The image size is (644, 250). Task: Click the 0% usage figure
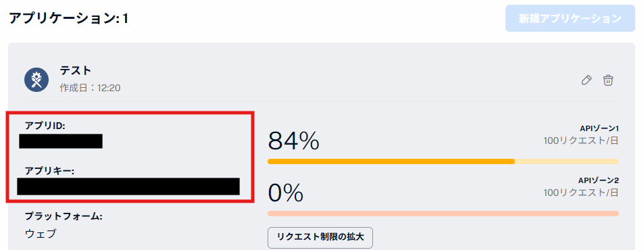coord(286,193)
